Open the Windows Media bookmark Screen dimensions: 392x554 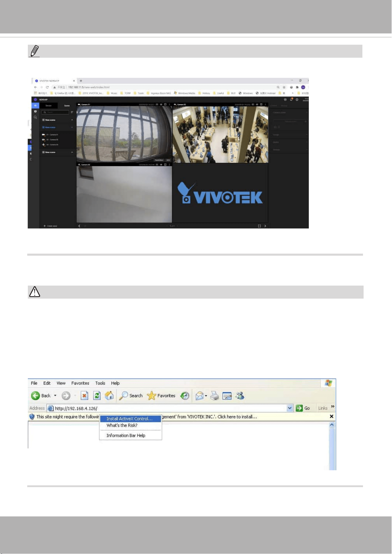[x=184, y=93]
